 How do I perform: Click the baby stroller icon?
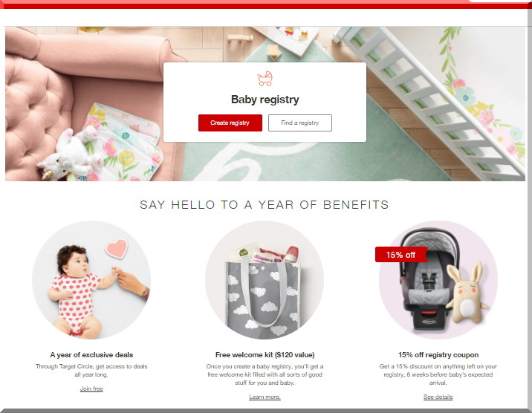265,78
